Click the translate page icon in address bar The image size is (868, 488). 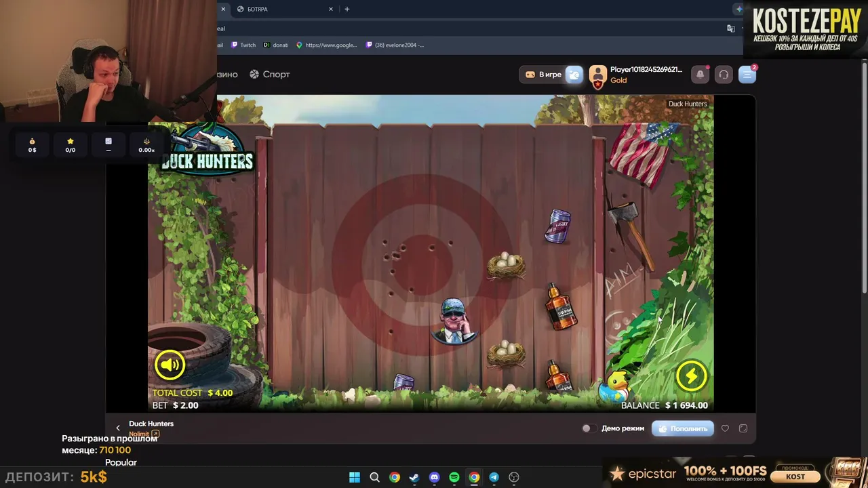(x=730, y=28)
